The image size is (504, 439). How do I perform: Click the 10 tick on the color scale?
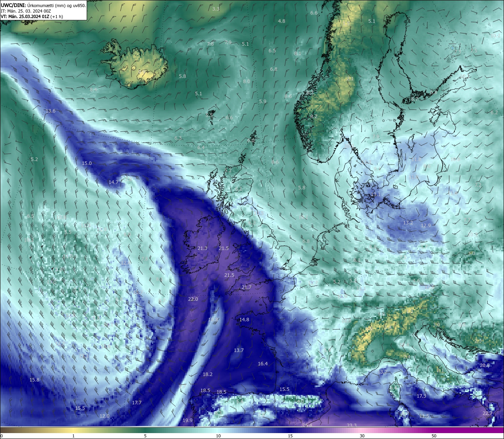(218, 436)
